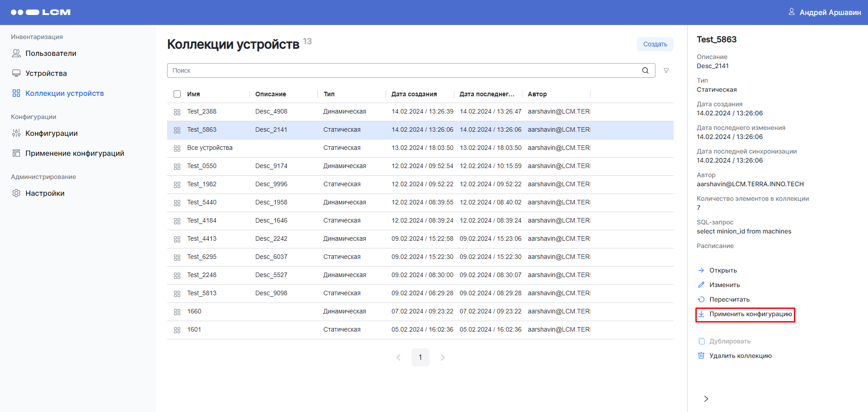
Task: Sort by Дата создания column header
Action: [x=414, y=94]
